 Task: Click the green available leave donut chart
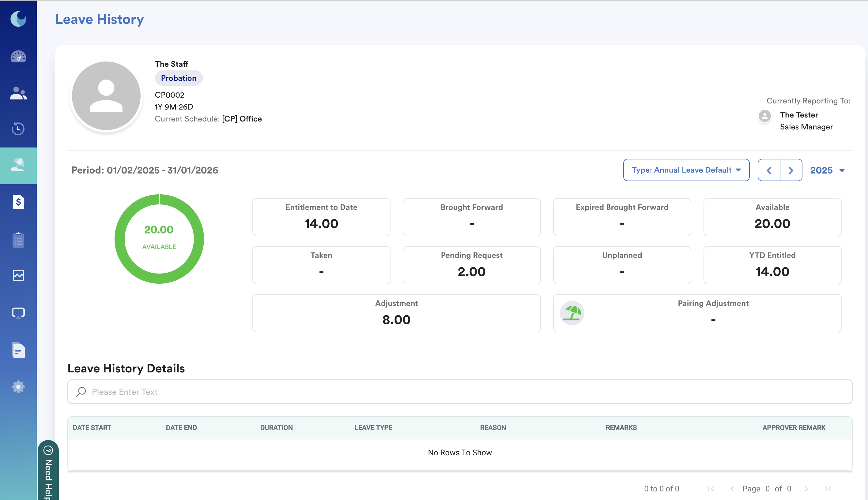pyautogui.click(x=159, y=239)
